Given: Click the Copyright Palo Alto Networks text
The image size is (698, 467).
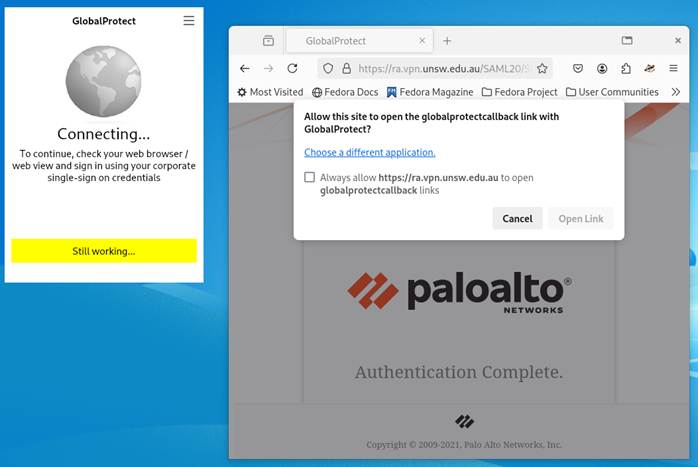Looking at the screenshot, I should 464,444.
